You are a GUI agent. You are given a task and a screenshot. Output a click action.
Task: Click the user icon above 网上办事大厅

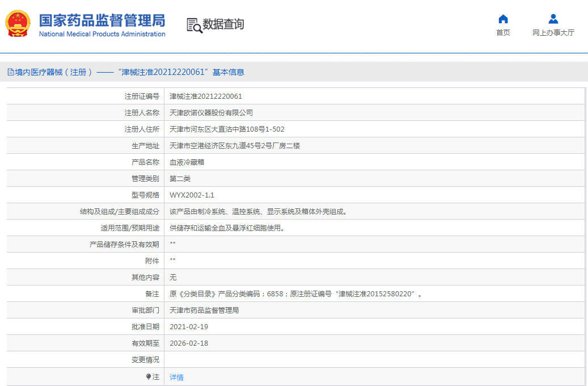pyautogui.click(x=553, y=19)
